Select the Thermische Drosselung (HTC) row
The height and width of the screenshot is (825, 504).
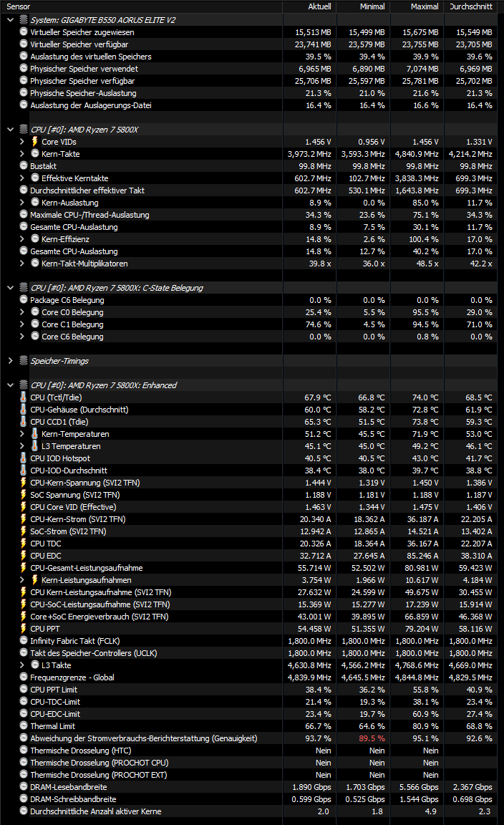pyautogui.click(x=249, y=751)
